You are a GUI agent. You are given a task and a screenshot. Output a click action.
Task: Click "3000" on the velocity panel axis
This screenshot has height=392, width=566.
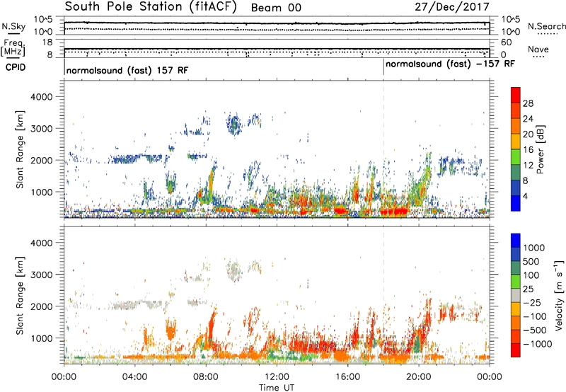tap(41, 275)
